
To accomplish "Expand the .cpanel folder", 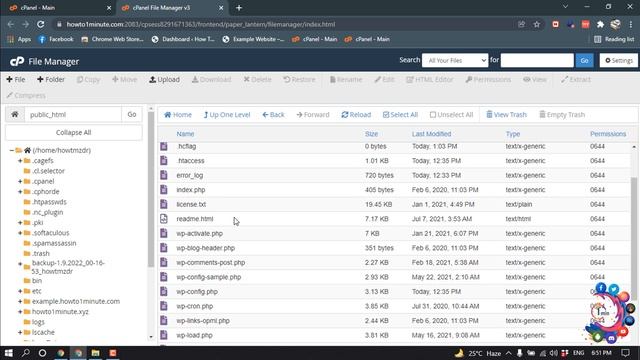I will pyautogui.click(x=20, y=181).
